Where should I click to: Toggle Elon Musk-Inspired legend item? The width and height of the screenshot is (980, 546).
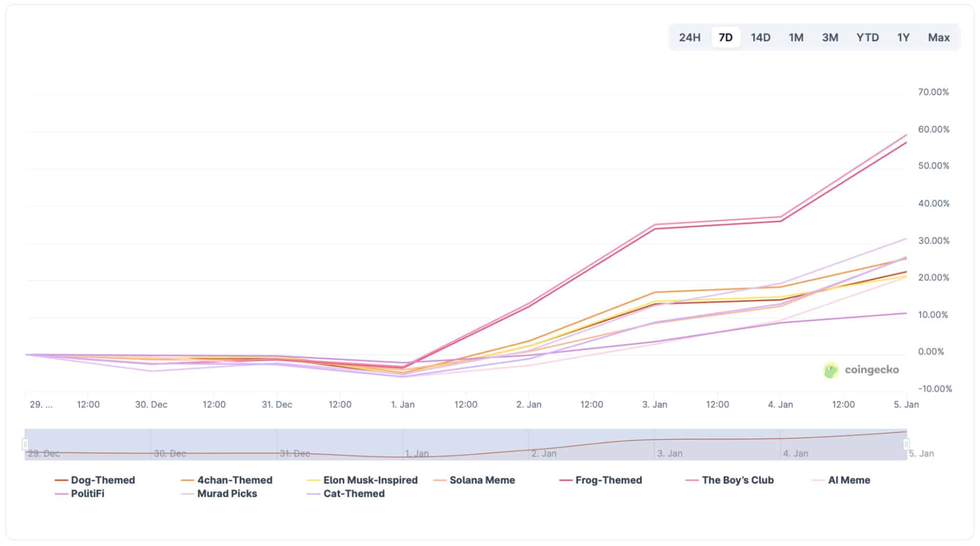(370, 480)
